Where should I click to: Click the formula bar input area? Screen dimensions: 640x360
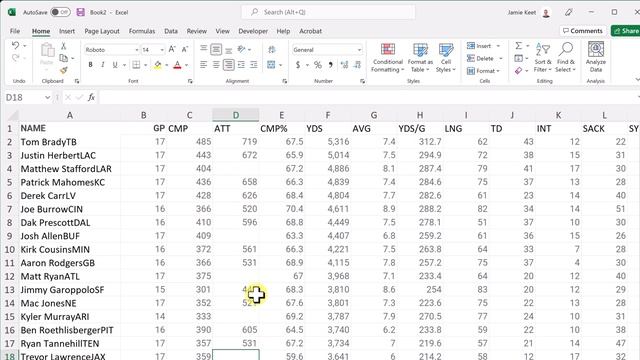coord(367,97)
